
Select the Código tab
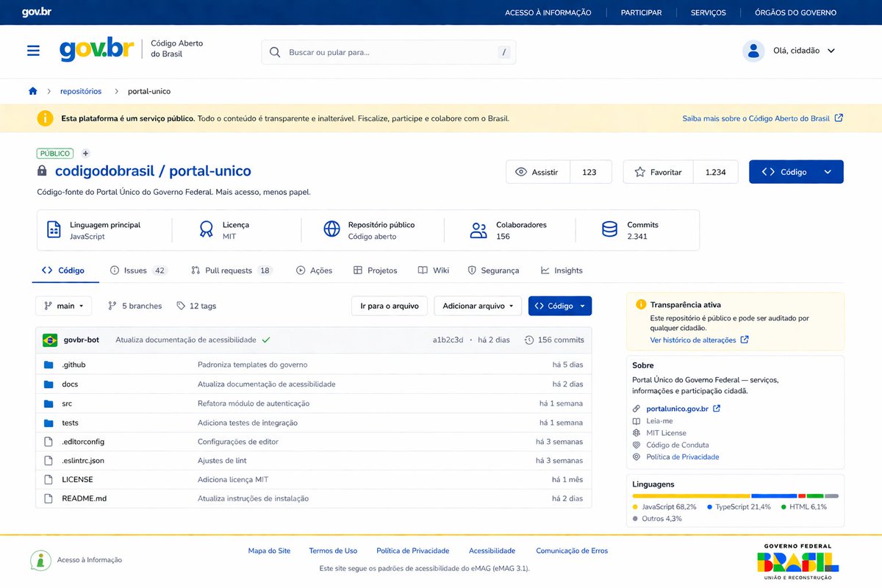[63, 270]
